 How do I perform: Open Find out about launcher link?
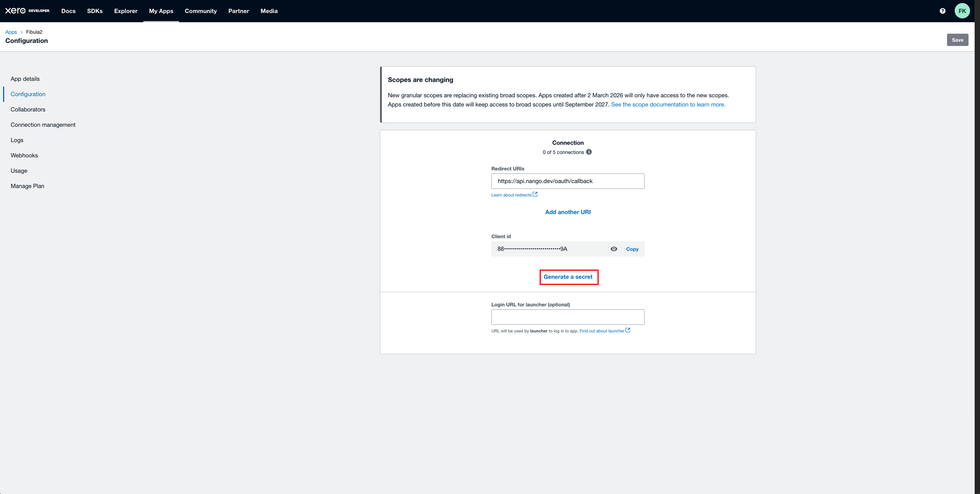[602, 331]
